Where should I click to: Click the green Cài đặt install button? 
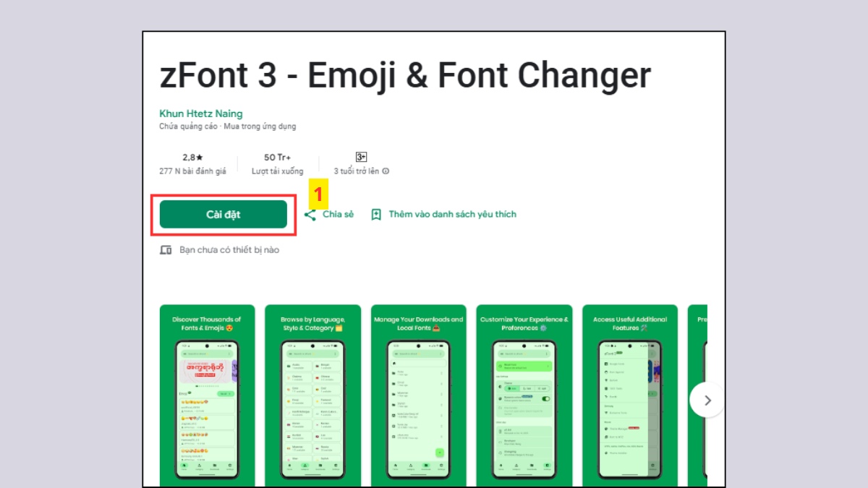(223, 215)
